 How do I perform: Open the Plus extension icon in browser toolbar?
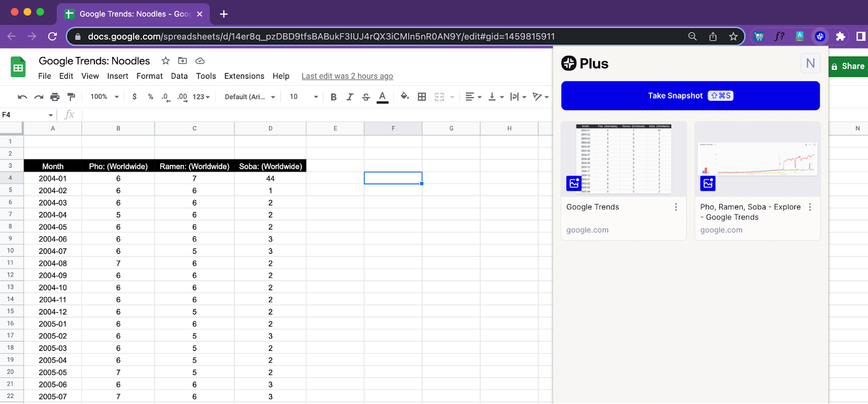click(820, 36)
